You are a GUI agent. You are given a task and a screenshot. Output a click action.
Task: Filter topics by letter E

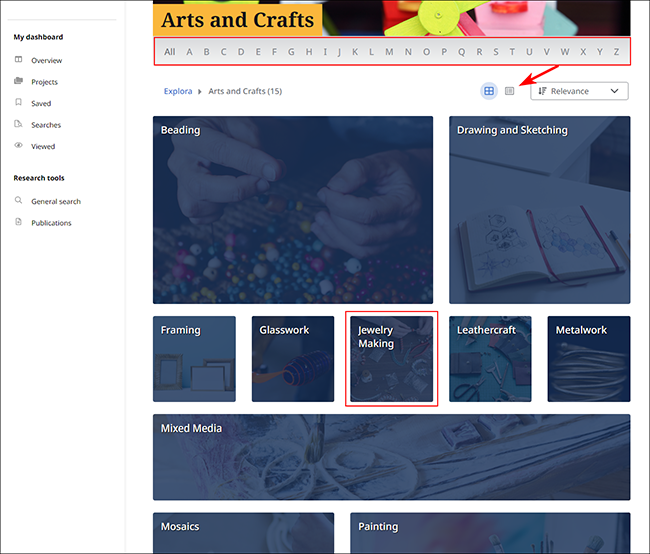[x=258, y=52]
